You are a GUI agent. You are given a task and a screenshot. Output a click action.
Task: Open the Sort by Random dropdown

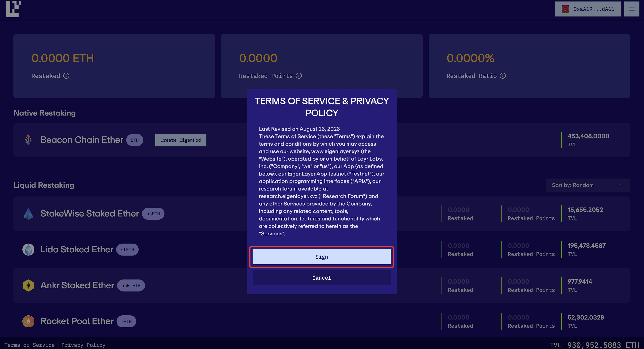pos(587,185)
